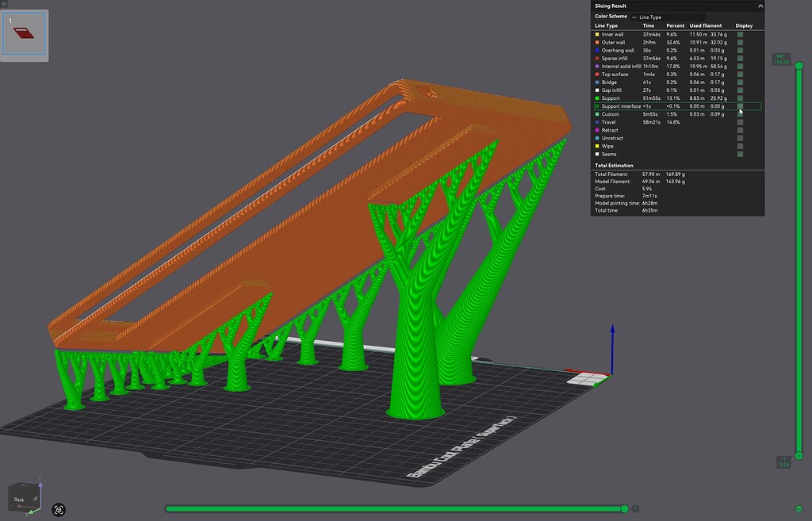Click Total time value '6h35m'
Viewport: 812px width, 521px height.
649,211
